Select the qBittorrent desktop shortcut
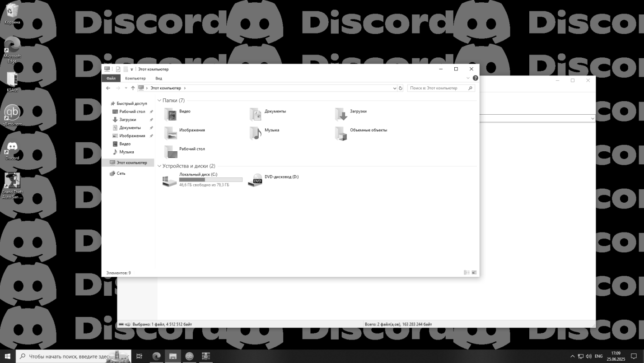 point(12,116)
